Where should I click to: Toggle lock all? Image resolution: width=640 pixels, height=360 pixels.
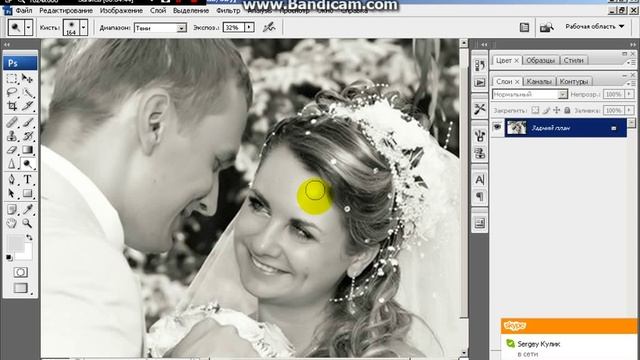click(x=567, y=110)
